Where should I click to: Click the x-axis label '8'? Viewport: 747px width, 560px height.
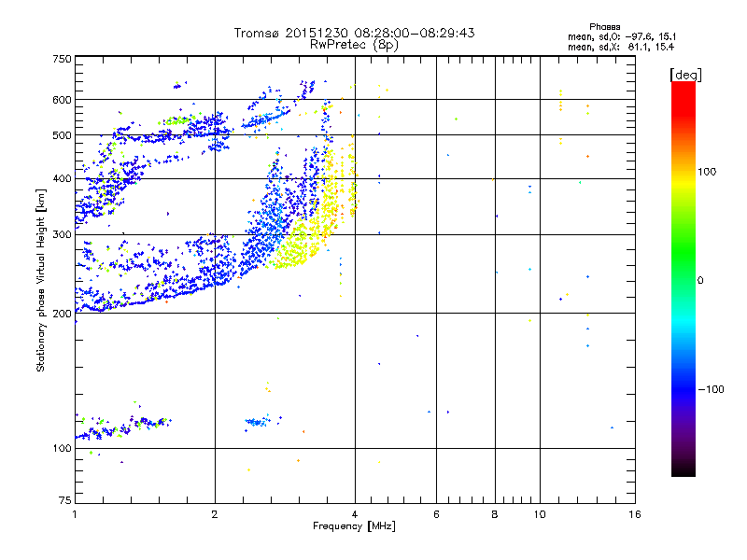tap(495, 514)
